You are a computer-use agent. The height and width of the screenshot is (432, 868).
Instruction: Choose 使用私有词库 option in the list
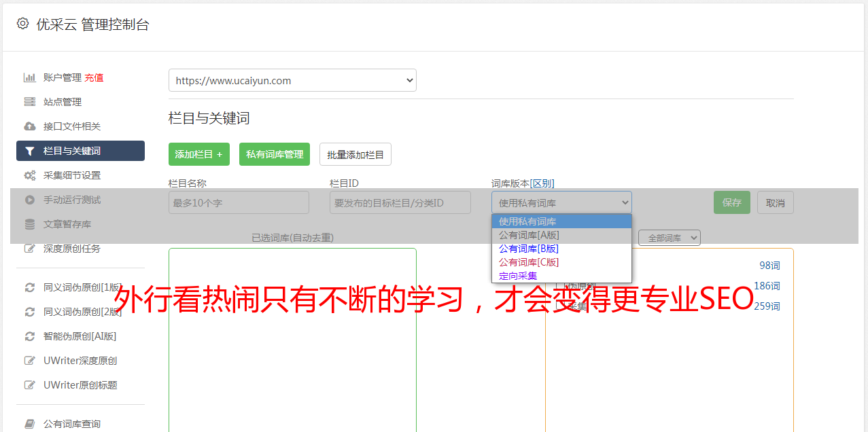[x=561, y=221]
